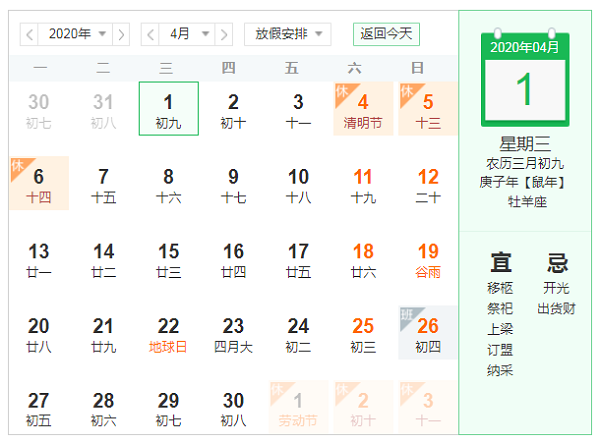Select May 1 劳动节 date
600x443 pixels.
pos(298,408)
